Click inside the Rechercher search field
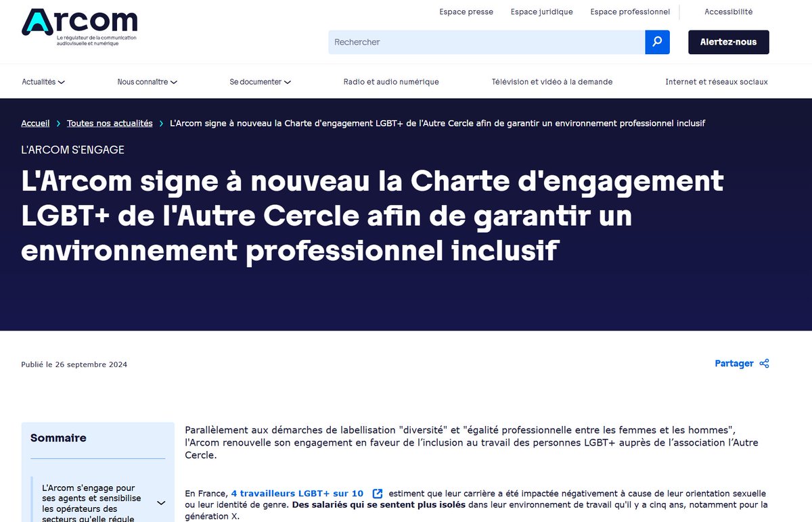The height and width of the screenshot is (522, 812). [x=474, y=42]
